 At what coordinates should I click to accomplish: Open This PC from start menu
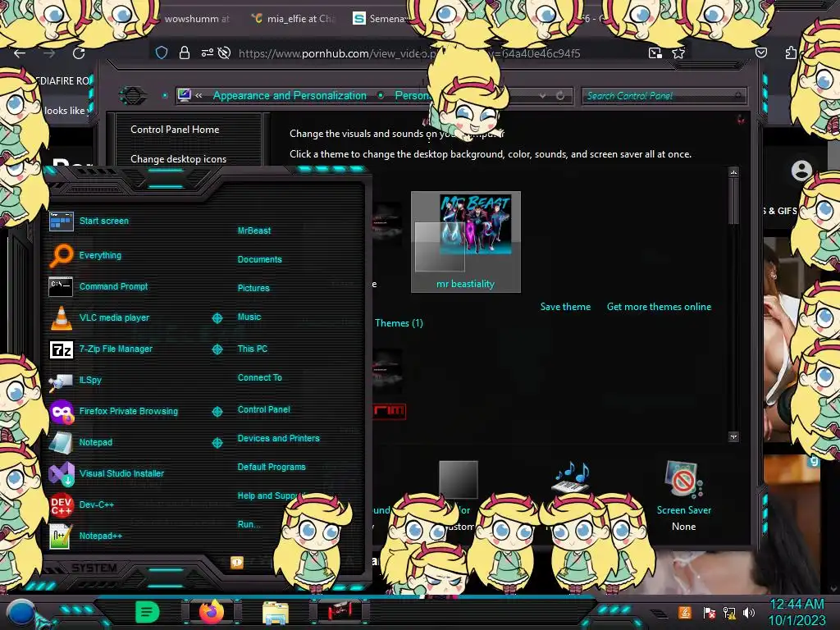253,349
